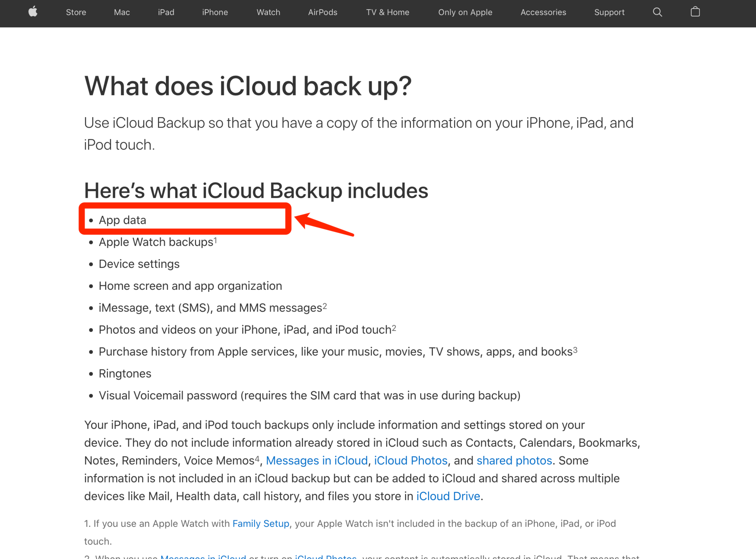Select iPad in the navigation bar
Viewport: 756px width, 559px height.
pyautogui.click(x=166, y=12)
